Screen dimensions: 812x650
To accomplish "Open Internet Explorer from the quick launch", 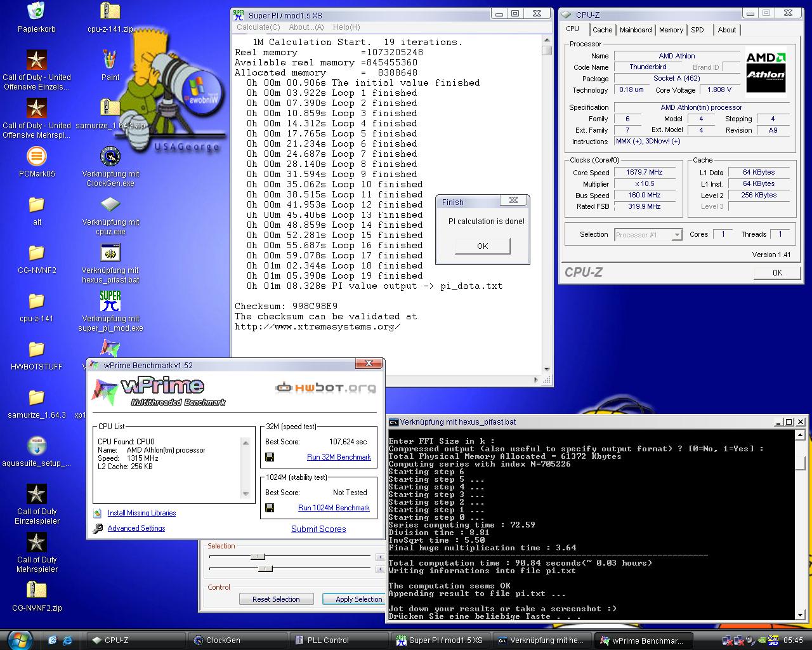I will (67, 640).
